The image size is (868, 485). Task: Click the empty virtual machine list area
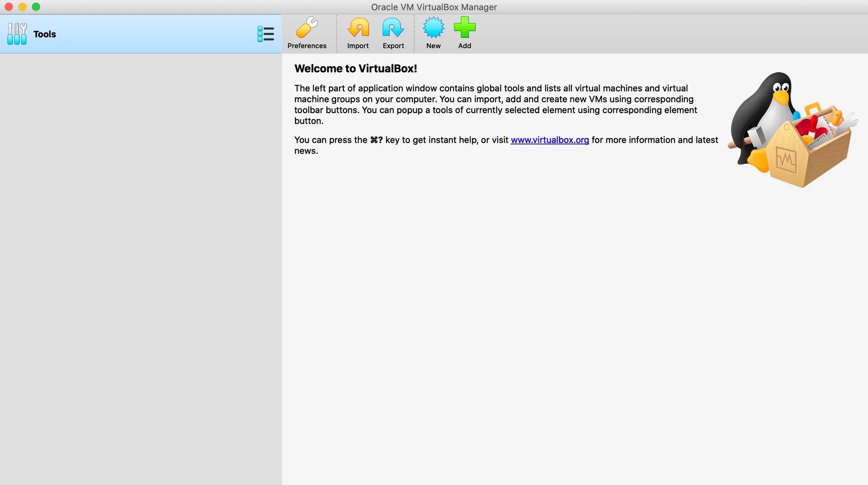point(141,267)
